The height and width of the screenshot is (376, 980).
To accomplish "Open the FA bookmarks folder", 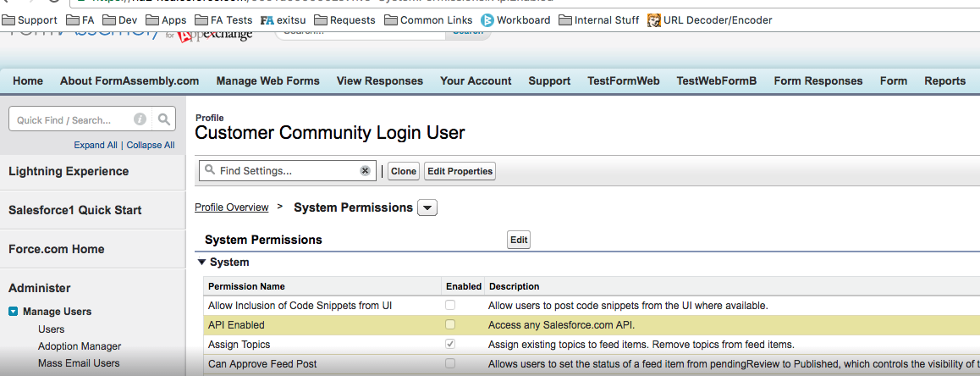I will tap(80, 20).
